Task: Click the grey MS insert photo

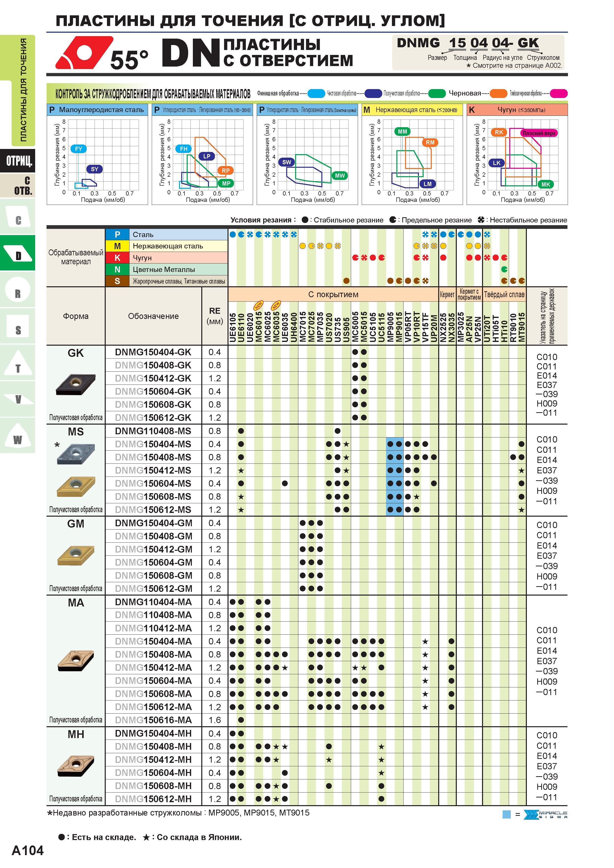Action: [76, 454]
